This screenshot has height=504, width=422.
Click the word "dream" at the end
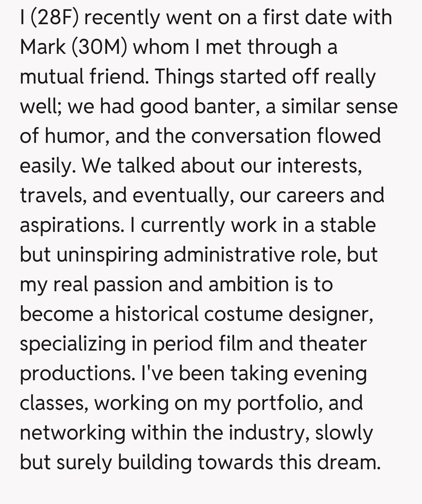pyautogui.click(x=348, y=463)
